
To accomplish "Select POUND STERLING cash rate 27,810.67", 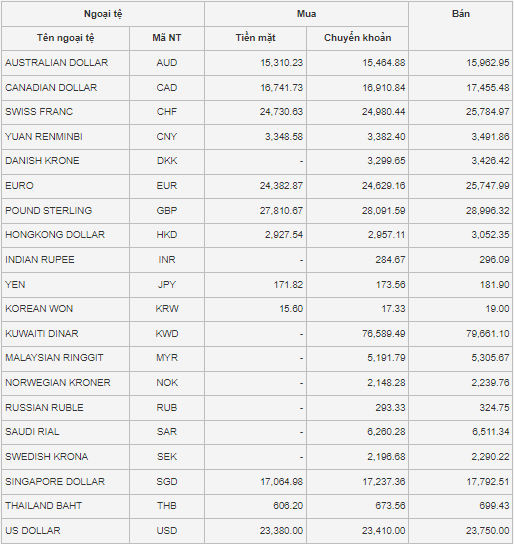I will coord(281,211).
